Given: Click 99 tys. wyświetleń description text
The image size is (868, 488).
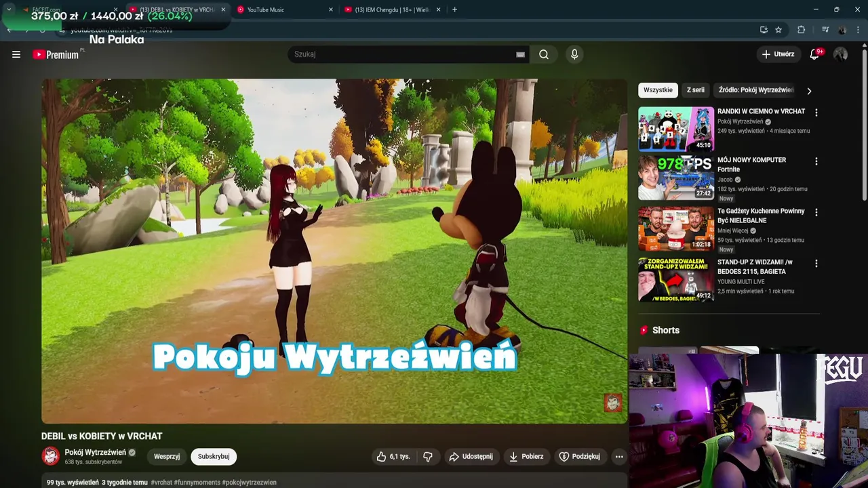Looking at the screenshot, I should [73, 483].
